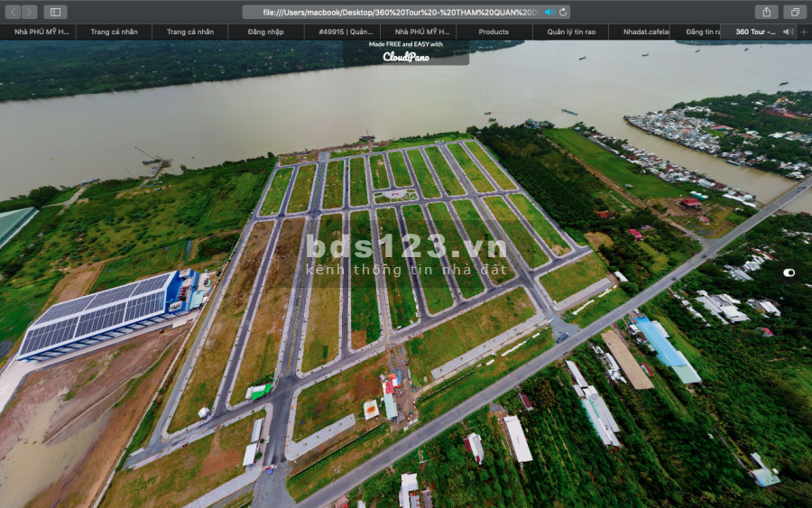Open the #49915 | Quản... tab
Viewport: 812px width, 508px height.
342,32
